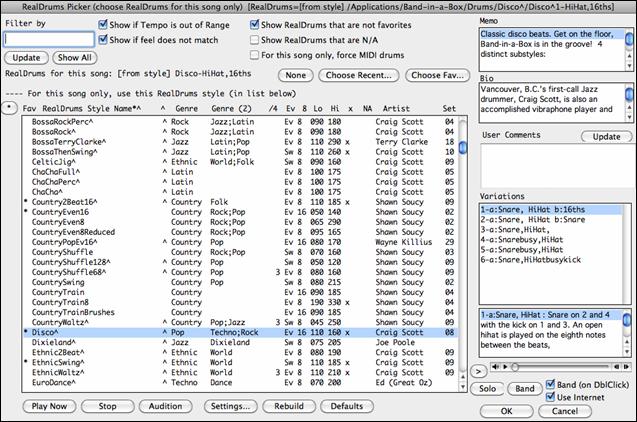The height and width of the screenshot is (422, 637).
Task: Select the ChaChaFull^ style row
Action: point(240,172)
